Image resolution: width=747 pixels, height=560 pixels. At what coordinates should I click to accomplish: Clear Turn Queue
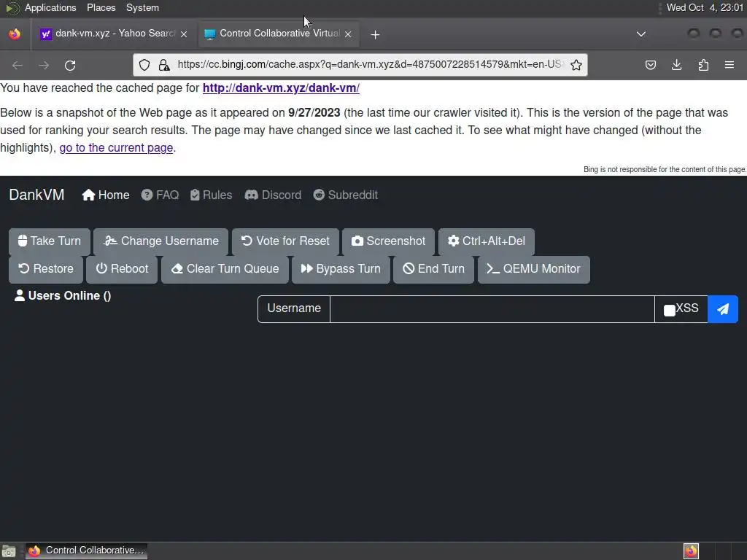tap(225, 268)
